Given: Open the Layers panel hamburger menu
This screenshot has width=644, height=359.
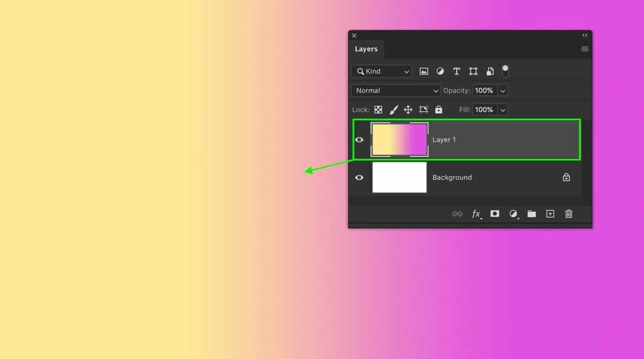Looking at the screenshot, I should pos(585,49).
